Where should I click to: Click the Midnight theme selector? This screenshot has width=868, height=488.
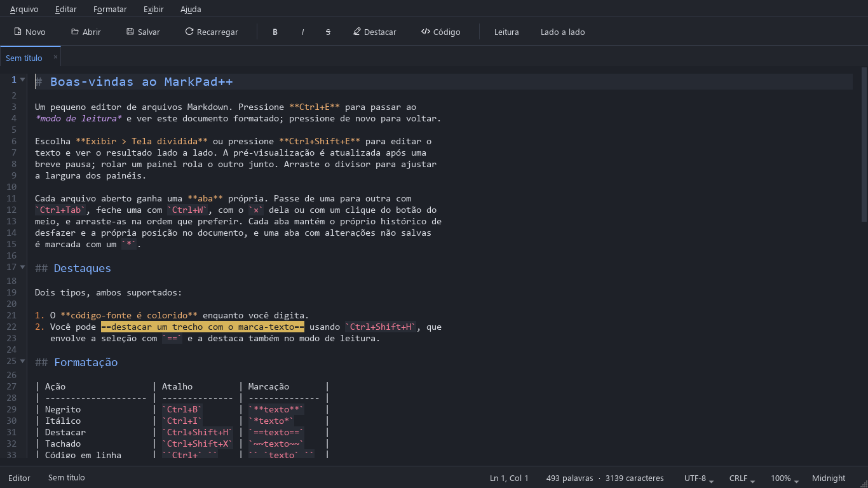pyautogui.click(x=829, y=478)
